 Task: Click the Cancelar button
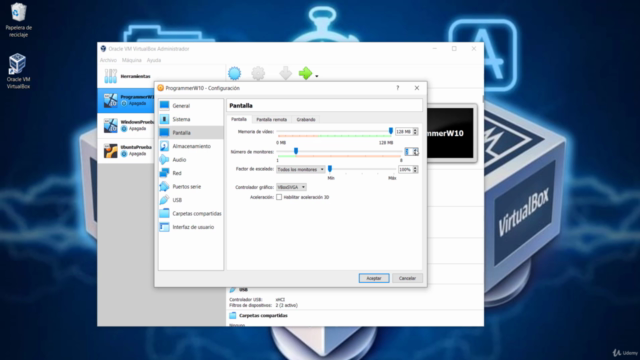coord(407,278)
